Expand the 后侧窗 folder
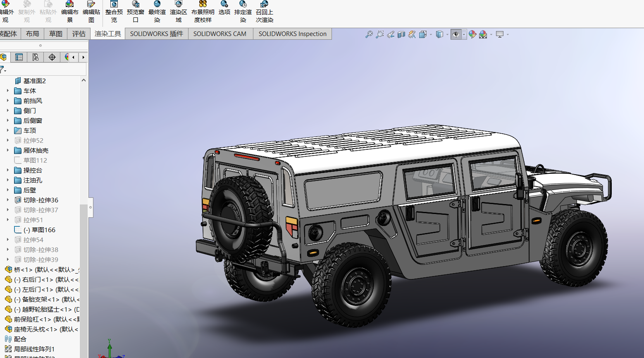Screen dimensions: 644x358 7,120
